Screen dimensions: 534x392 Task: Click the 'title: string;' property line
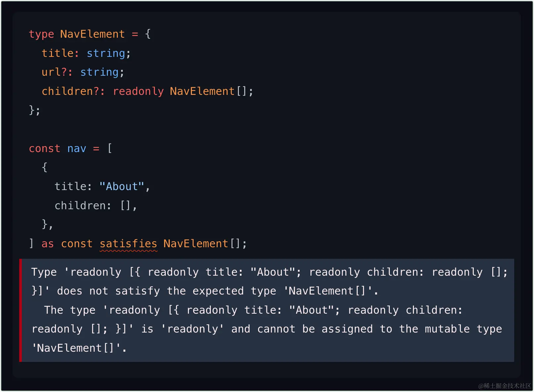click(x=86, y=54)
